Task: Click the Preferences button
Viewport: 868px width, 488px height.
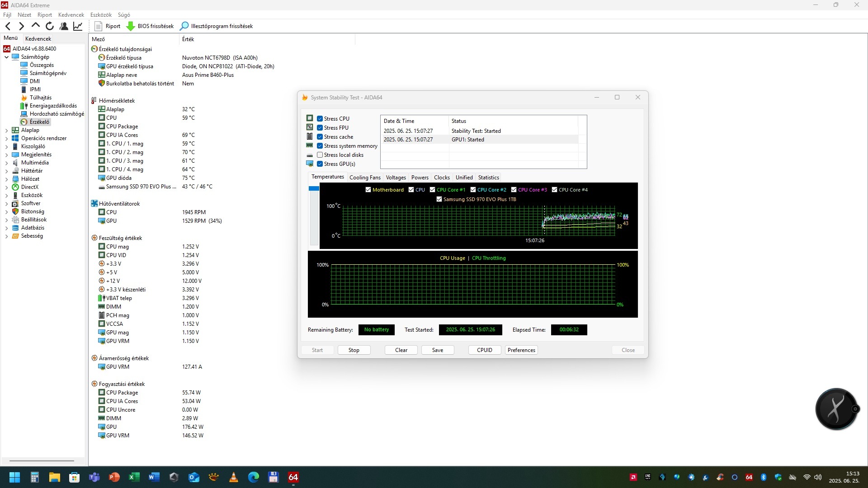Action: click(521, 350)
